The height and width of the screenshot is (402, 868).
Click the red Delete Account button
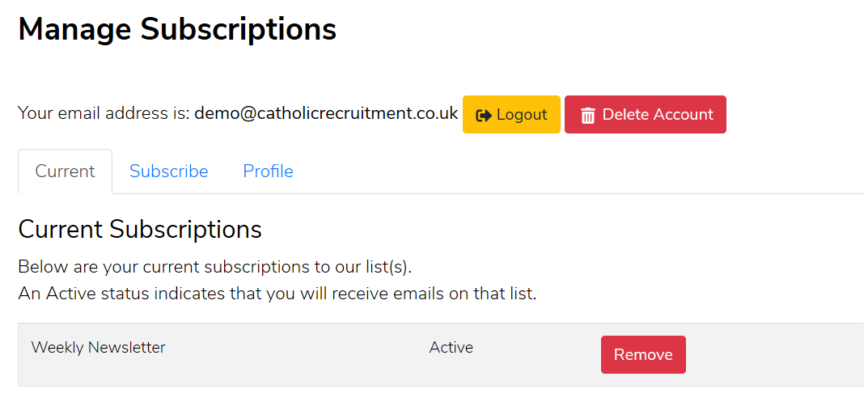click(646, 115)
